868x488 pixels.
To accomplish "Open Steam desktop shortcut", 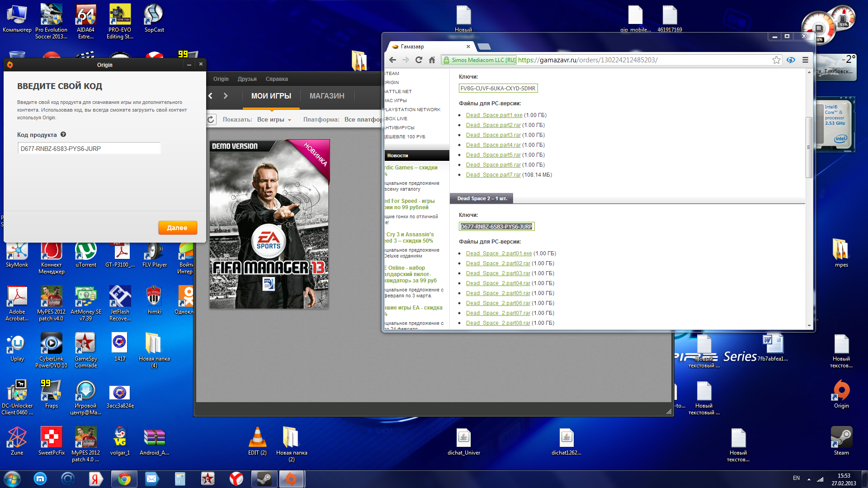I will click(841, 441).
